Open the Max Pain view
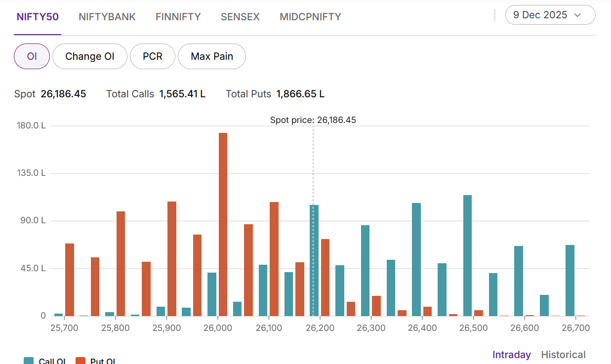Viewport: 611px width, 364px height. click(212, 56)
